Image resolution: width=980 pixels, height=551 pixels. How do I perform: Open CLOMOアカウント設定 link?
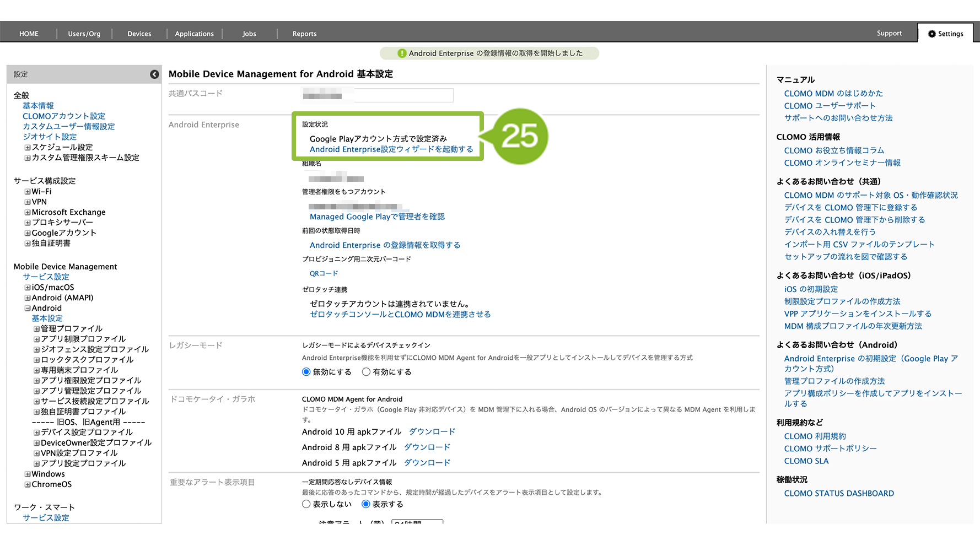tap(64, 116)
